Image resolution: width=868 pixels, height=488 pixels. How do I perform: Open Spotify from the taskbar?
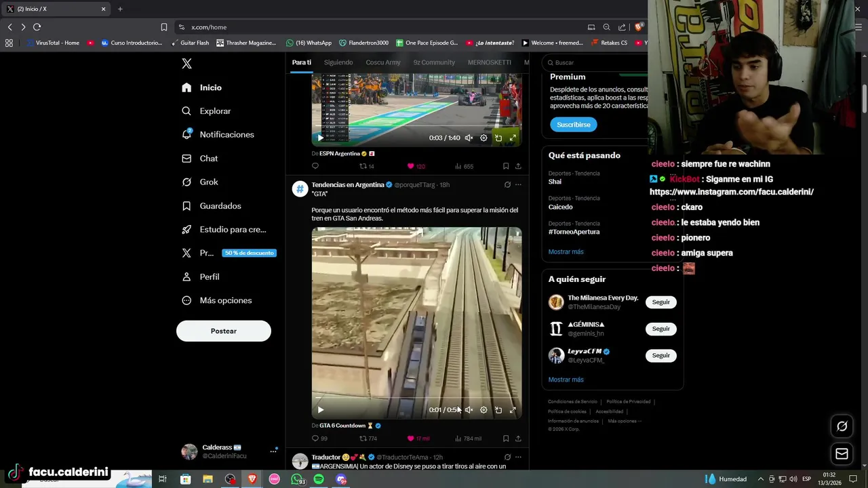319,479
